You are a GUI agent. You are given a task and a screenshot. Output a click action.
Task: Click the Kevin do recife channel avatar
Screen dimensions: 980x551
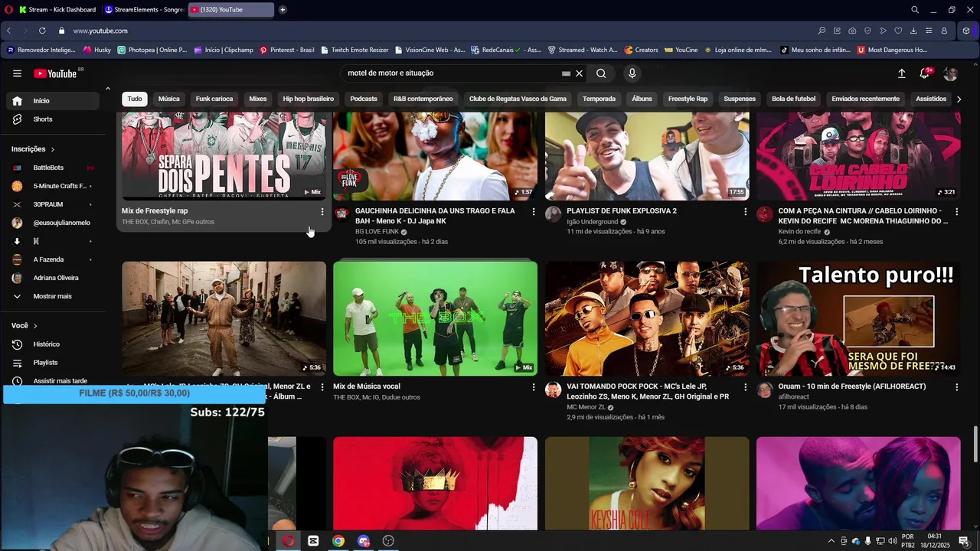[x=765, y=214]
